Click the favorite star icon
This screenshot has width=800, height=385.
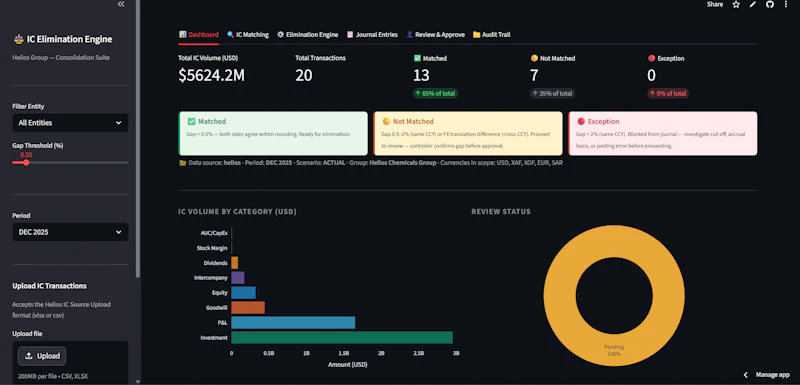736,4
